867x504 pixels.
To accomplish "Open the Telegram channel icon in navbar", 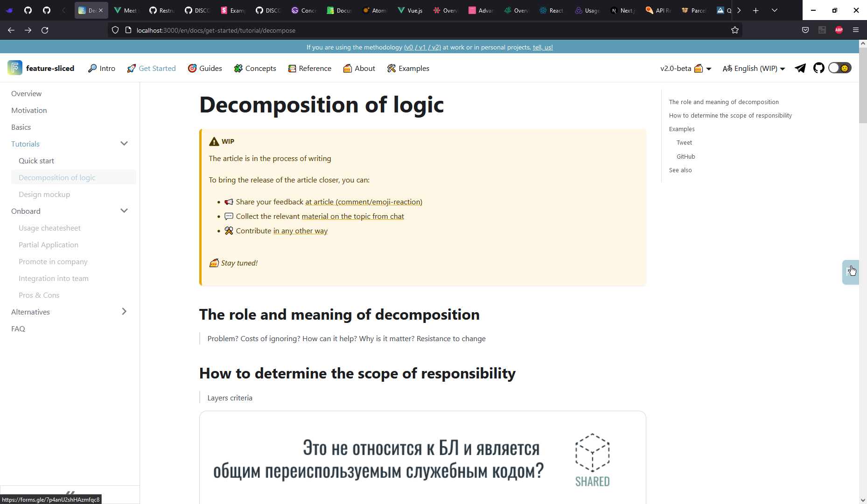I will 800,68.
